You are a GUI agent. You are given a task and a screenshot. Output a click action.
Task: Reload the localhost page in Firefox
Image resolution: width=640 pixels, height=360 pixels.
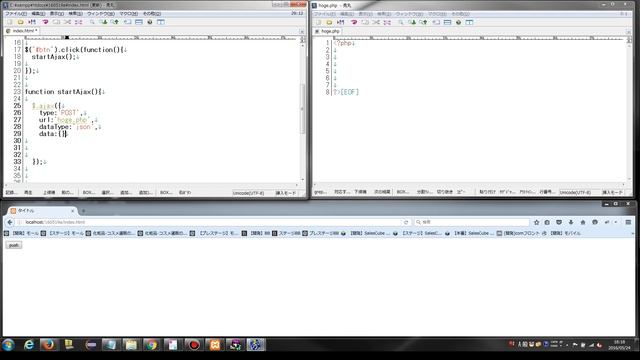pos(406,222)
